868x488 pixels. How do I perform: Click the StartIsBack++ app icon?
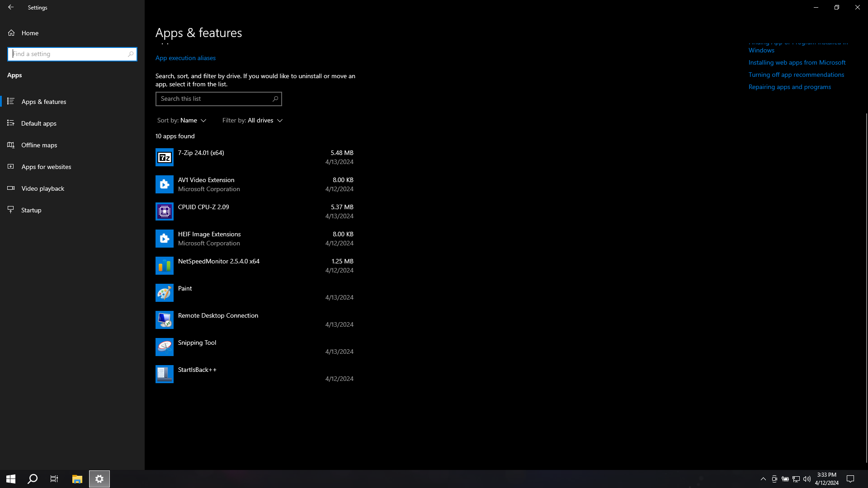(164, 374)
